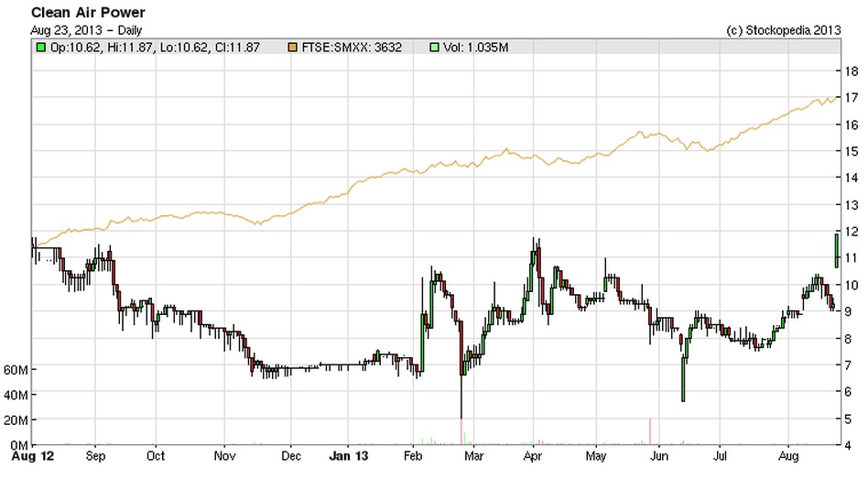Click the 'Jan 13' x-axis label
The height and width of the screenshot is (479, 868).
(348, 456)
